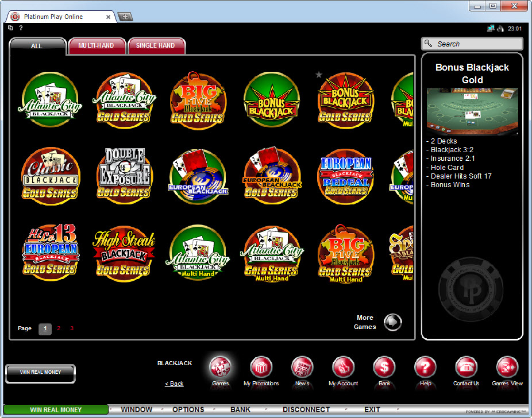Open the WINDOW menu in bottom bar
The width and height of the screenshot is (532, 418).
[137, 409]
